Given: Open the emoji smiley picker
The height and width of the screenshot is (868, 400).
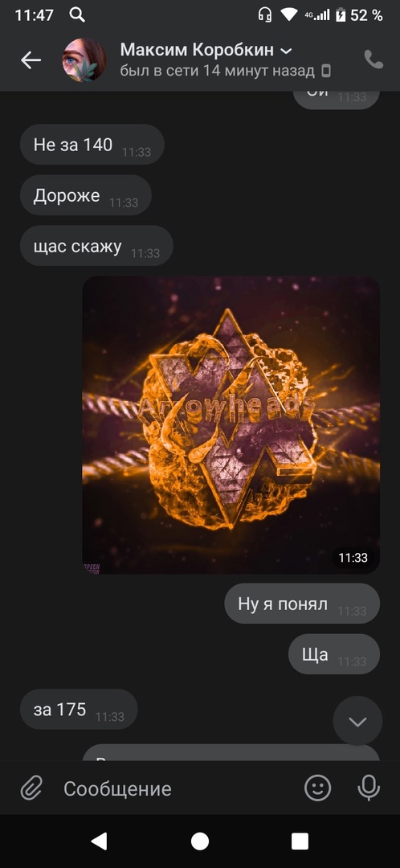Looking at the screenshot, I should coord(318,788).
